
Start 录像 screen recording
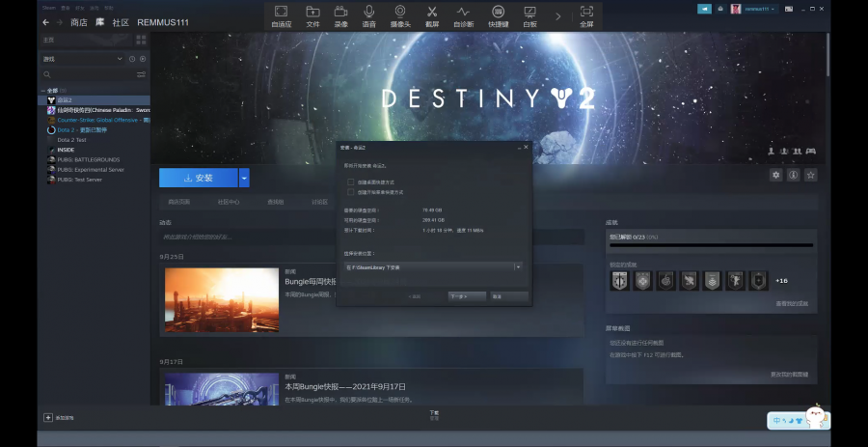(x=341, y=16)
